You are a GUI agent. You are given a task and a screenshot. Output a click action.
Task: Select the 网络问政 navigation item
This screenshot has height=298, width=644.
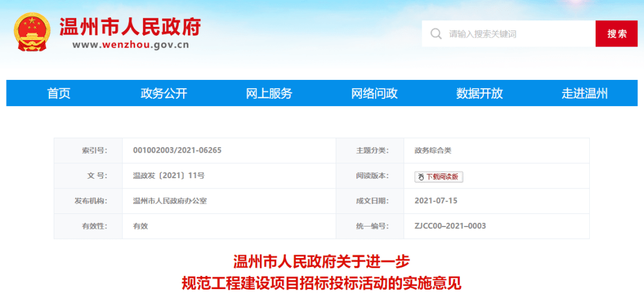click(x=374, y=94)
